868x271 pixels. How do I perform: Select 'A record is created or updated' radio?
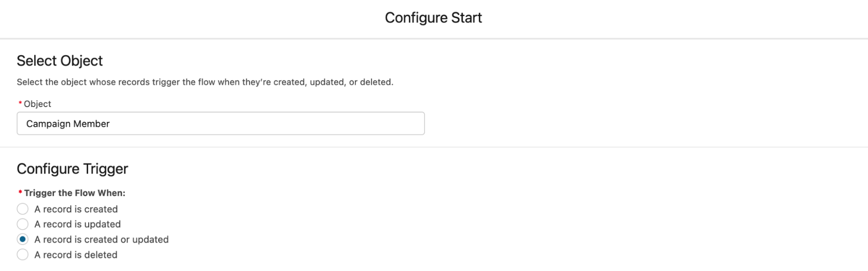coord(23,240)
